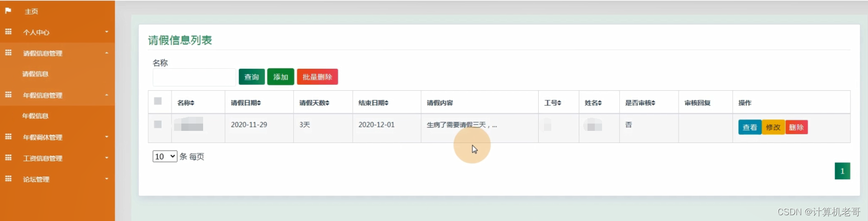This screenshot has width=868, height=221.
Task: Click the 请假信息列表 page title
Action: pyautogui.click(x=180, y=40)
